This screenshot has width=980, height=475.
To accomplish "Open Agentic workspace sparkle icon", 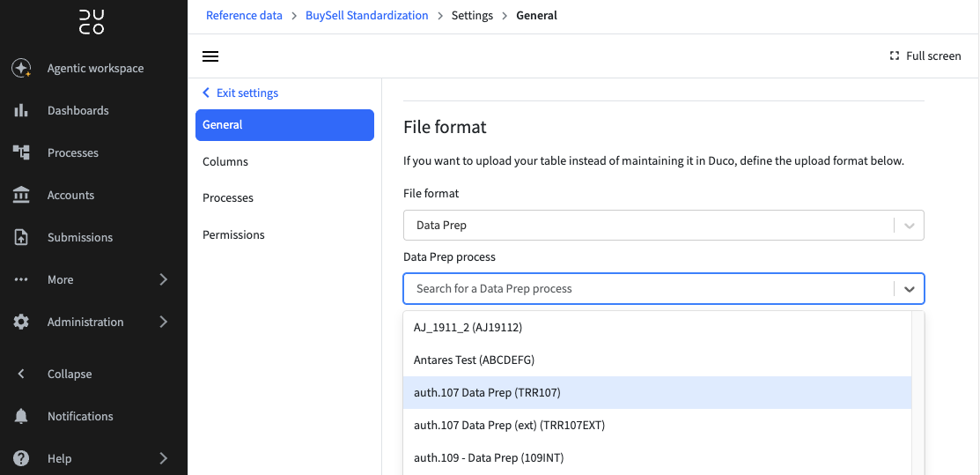I will tap(21, 68).
